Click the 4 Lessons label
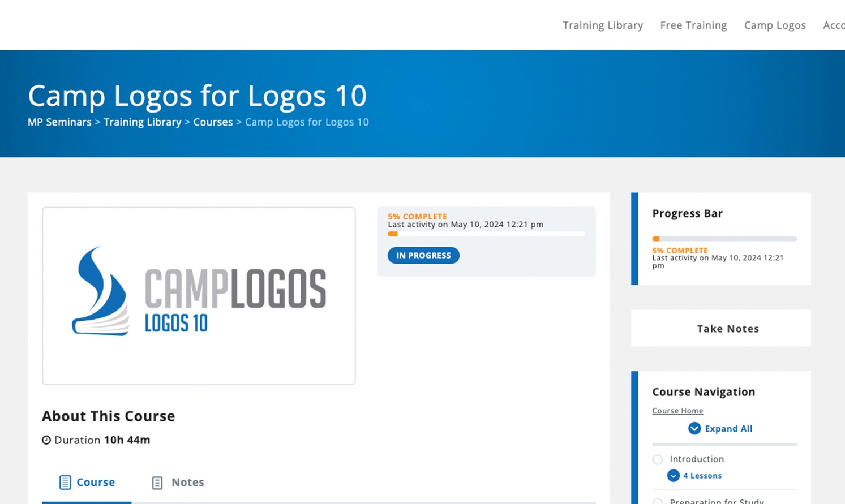 pyautogui.click(x=702, y=476)
